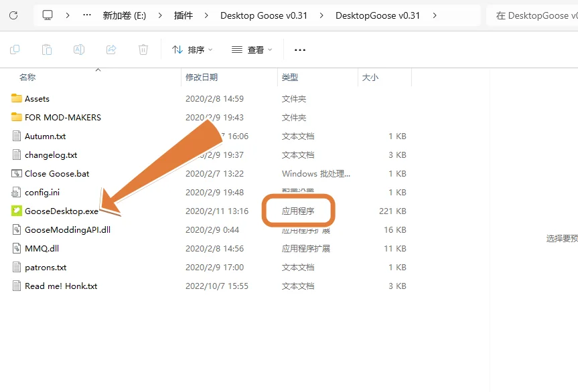Select Close Goose.bat file name

pyautogui.click(x=57, y=174)
